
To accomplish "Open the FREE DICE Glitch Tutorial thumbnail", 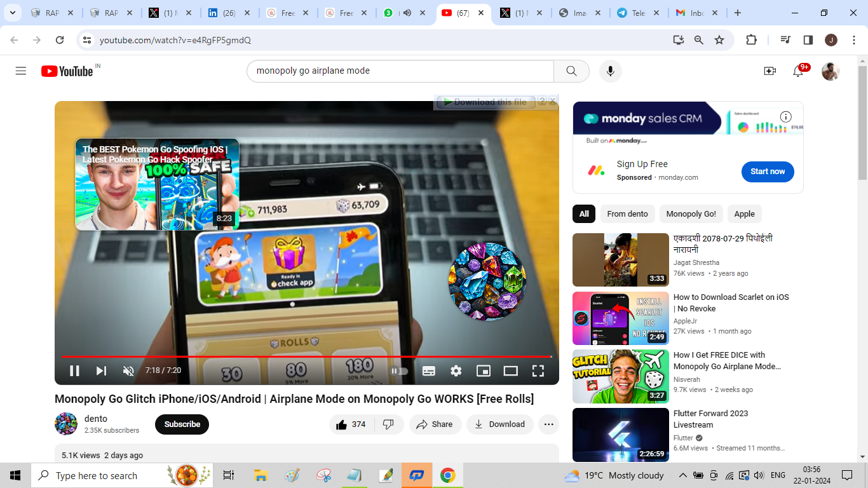I will (621, 377).
